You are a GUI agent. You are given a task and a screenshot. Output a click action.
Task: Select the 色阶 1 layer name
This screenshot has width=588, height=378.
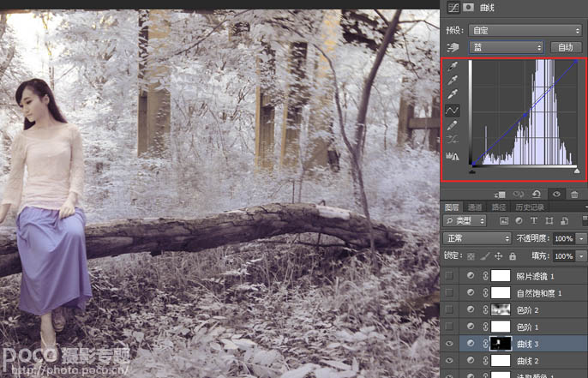[x=528, y=327]
